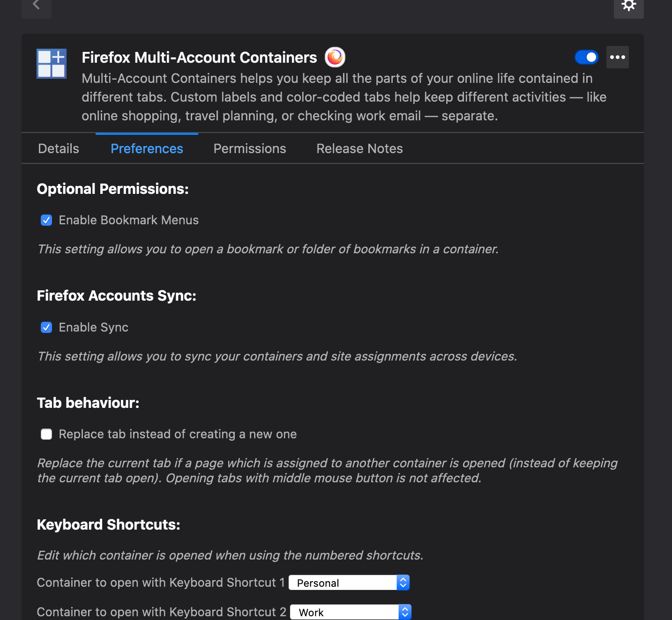The height and width of the screenshot is (620, 672).
Task: Click the blue stepper arrows beside Personal
Action: pyautogui.click(x=403, y=583)
